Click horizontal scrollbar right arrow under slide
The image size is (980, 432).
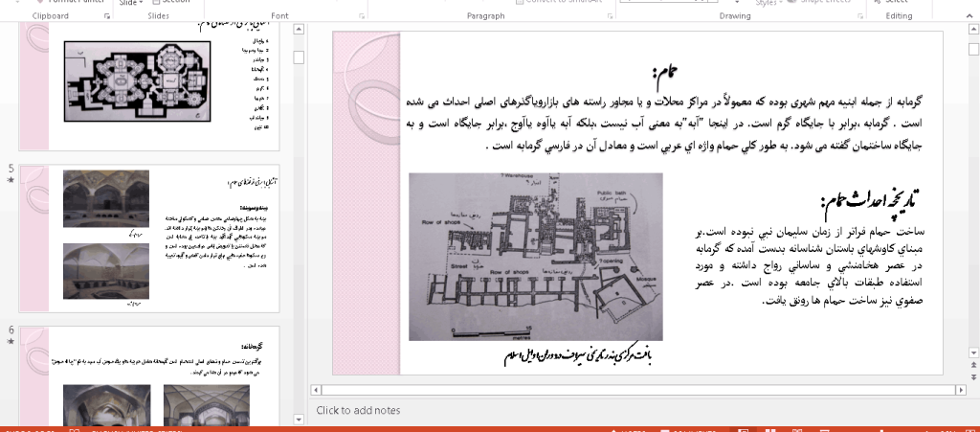[x=959, y=390]
